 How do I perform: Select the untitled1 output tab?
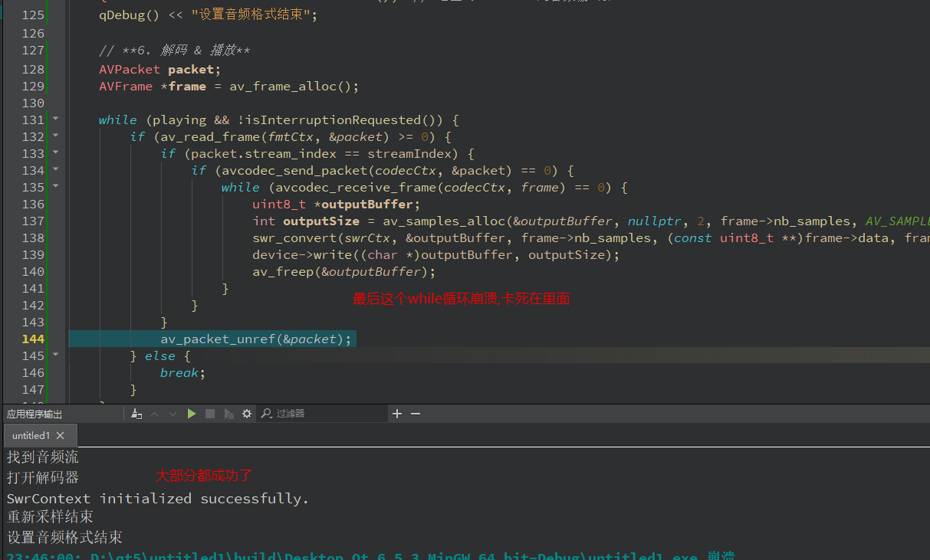click(31, 436)
